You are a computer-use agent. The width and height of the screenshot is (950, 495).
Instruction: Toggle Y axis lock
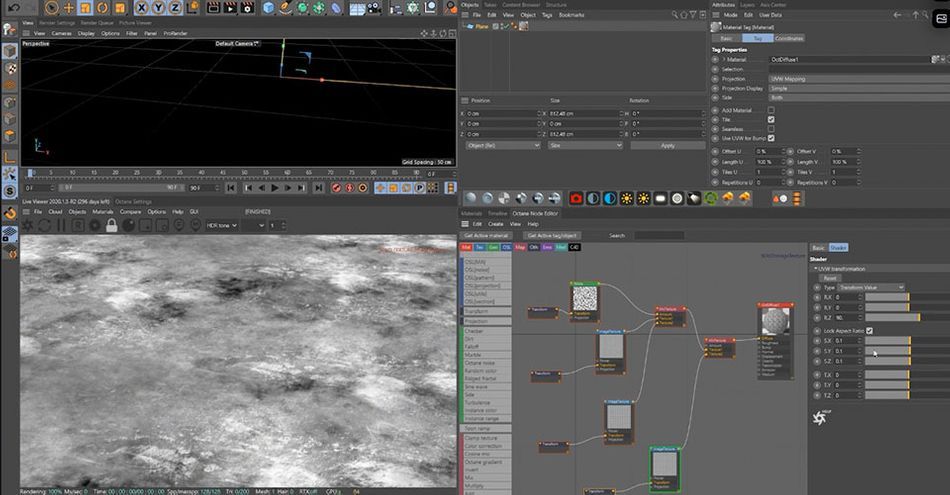point(158,8)
